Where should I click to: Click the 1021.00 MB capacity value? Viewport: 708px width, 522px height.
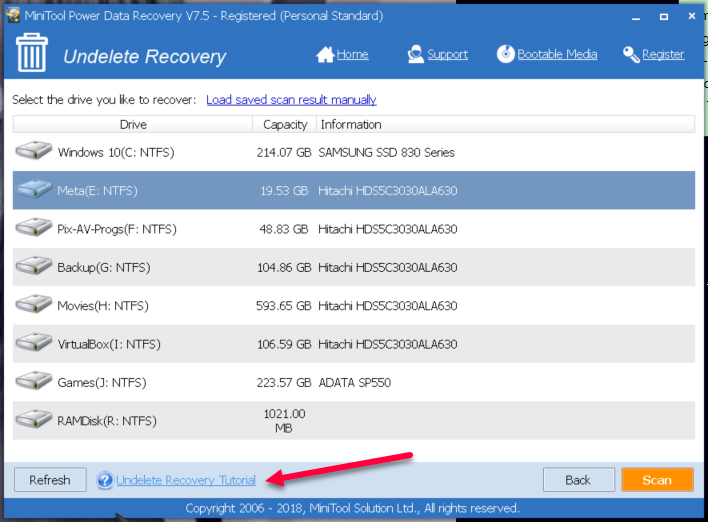coord(284,421)
